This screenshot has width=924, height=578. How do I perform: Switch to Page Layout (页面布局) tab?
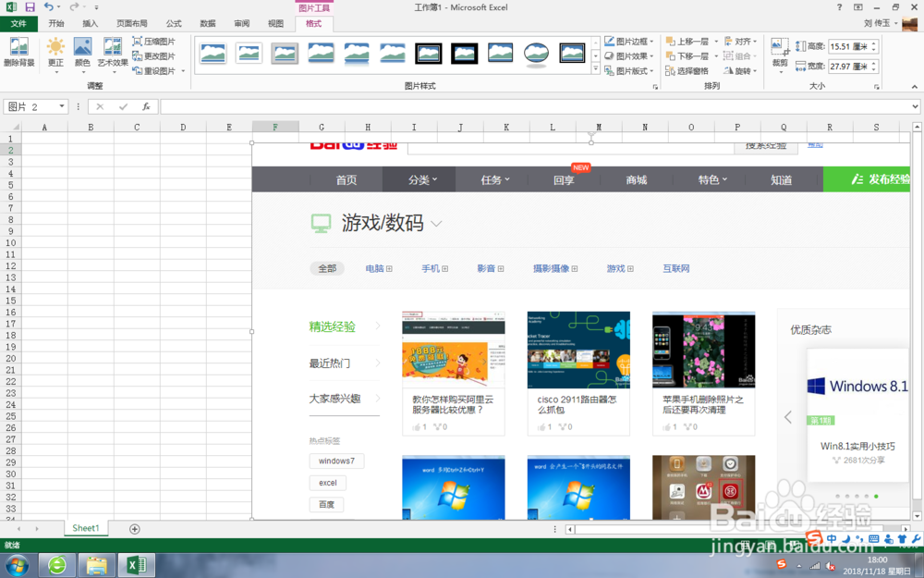tap(132, 24)
